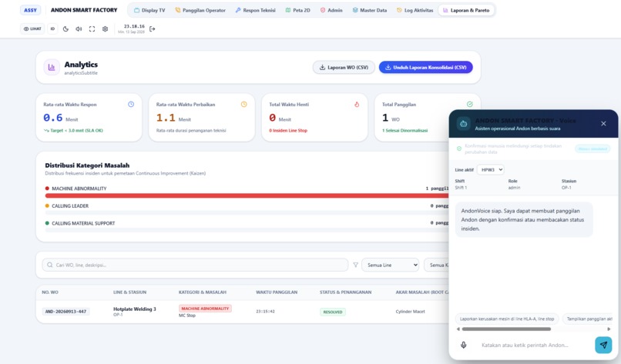Click the RESOLVED status badge

coord(333,312)
